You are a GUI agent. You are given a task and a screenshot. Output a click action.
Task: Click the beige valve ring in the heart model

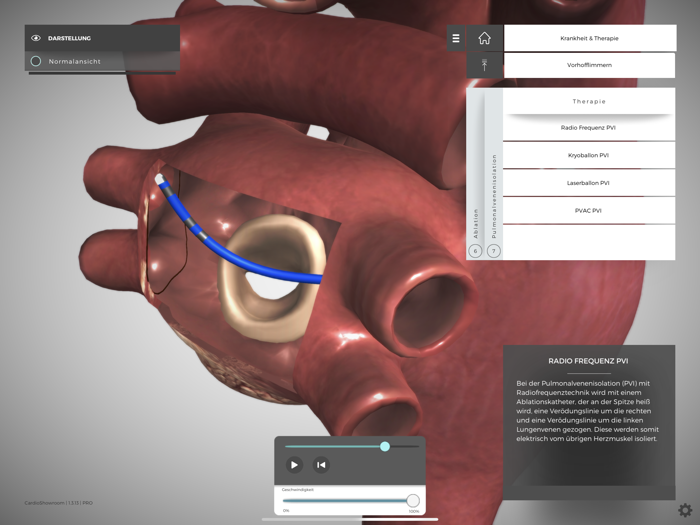[x=228, y=286]
